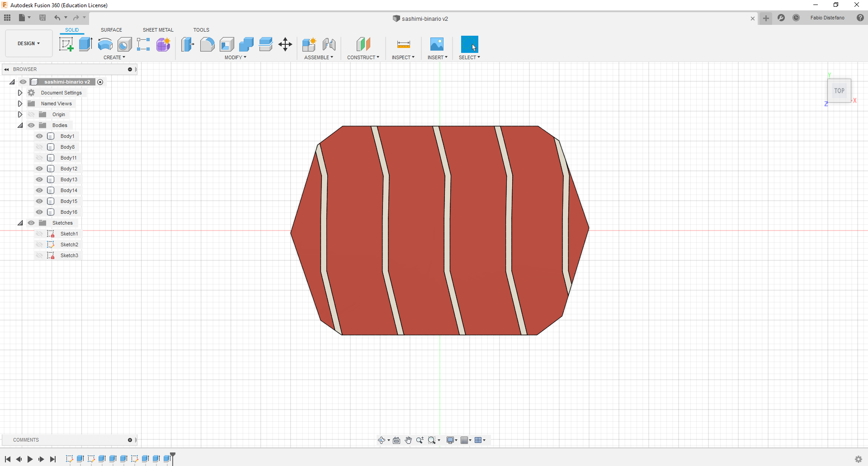Switch to the SURFACE tab
868x466 pixels.
111,30
